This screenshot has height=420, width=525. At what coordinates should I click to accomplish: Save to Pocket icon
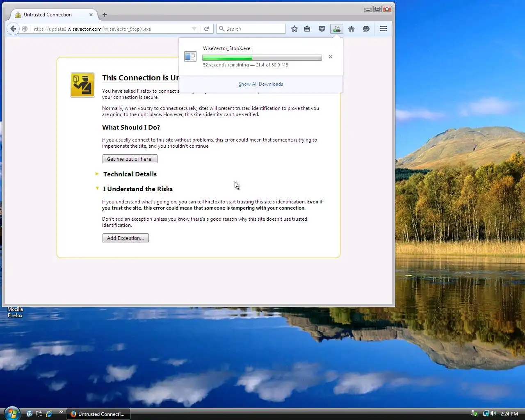coord(322,29)
